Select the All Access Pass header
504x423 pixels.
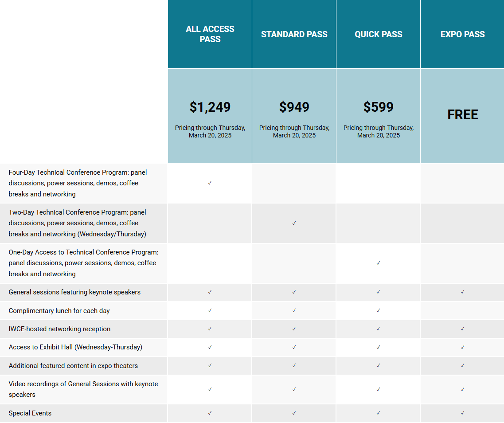pyautogui.click(x=210, y=34)
